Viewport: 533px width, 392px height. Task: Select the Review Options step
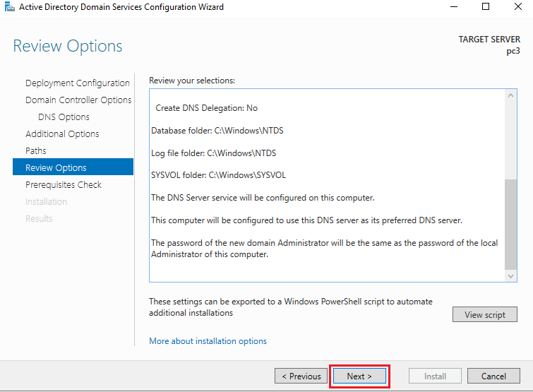tap(56, 168)
